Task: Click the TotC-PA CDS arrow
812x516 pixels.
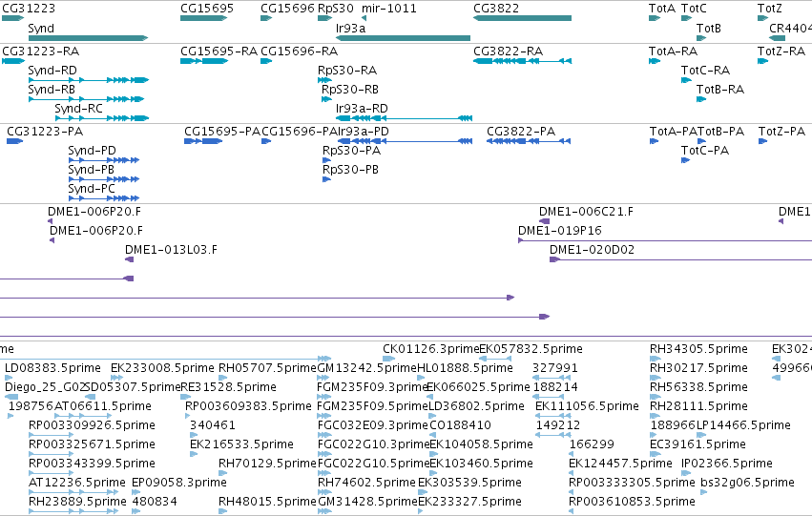Action: (685, 160)
